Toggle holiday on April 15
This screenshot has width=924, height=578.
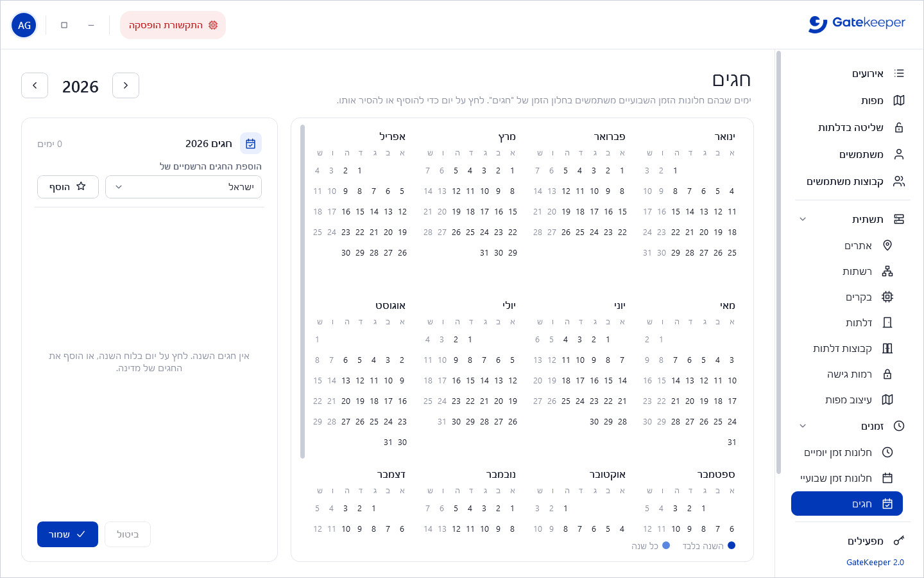(x=360, y=212)
